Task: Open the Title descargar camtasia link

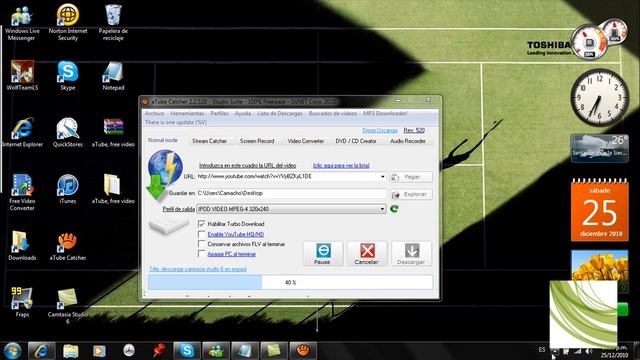Action: click(198, 269)
